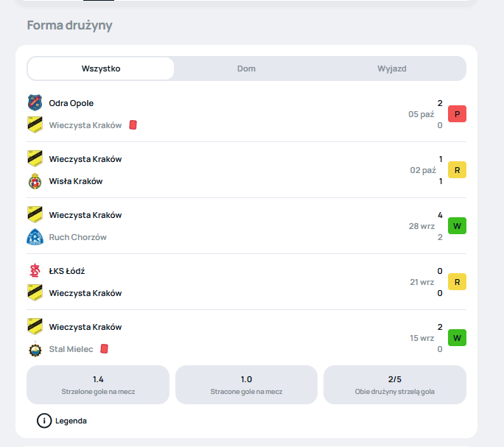Click the red P result badge
Image resolution: width=504 pixels, height=447 pixels.
[x=457, y=114]
